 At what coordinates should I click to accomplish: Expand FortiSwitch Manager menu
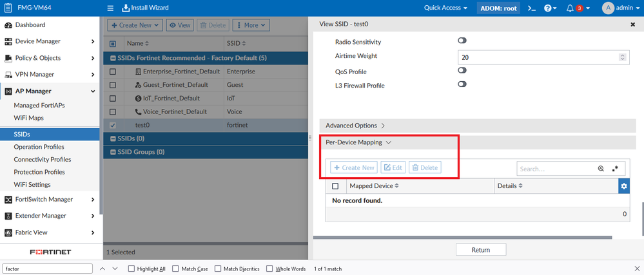[x=49, y=200]
